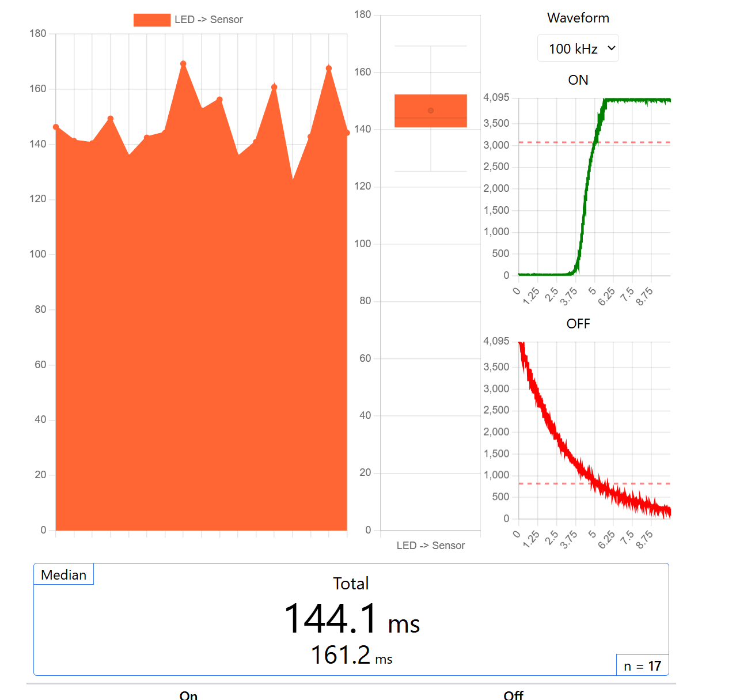Click the first data point on the area chart
755x700 pixels.
pyautogui.click(x=56, y=127)
